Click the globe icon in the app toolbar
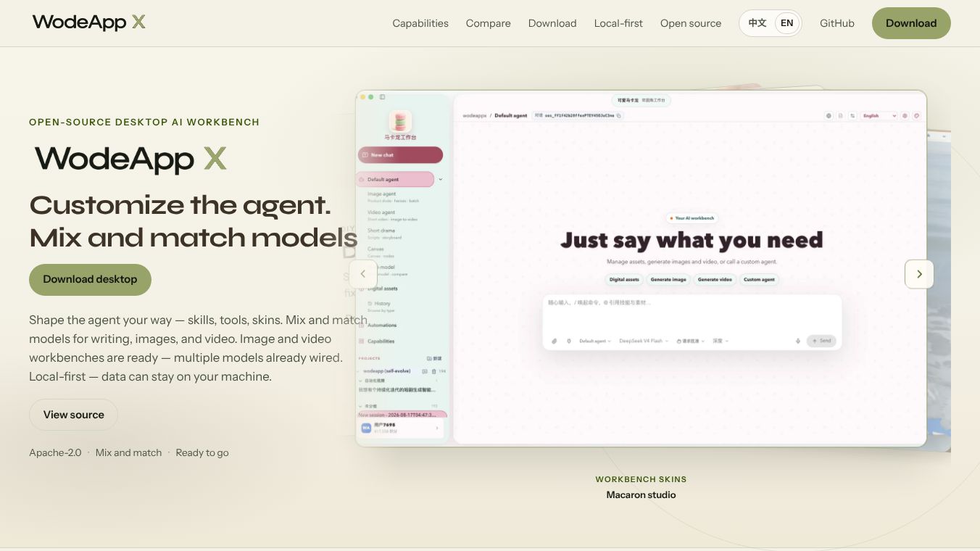This screenshot has height=551, width=980. point(829,115)
